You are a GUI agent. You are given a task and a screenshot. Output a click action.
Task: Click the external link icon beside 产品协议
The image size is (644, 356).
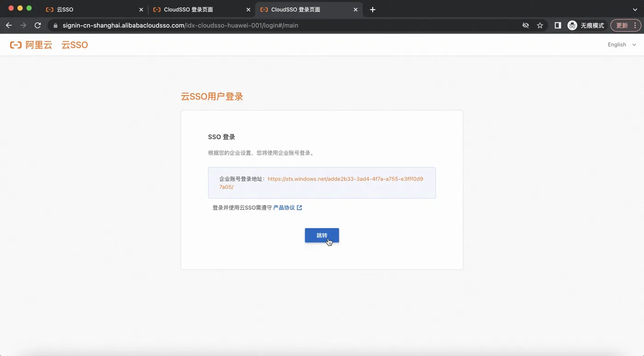coord(299,208)
